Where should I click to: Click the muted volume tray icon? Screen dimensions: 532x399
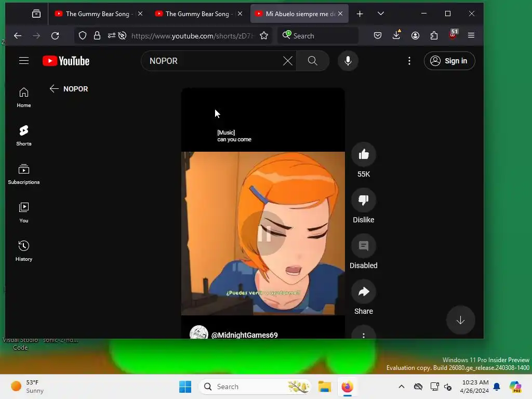point(448,387)
